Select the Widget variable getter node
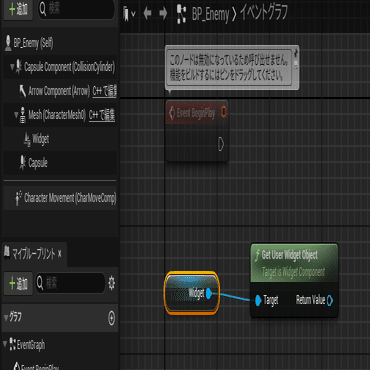Screen dimensions: 370x370 point(192,293)
